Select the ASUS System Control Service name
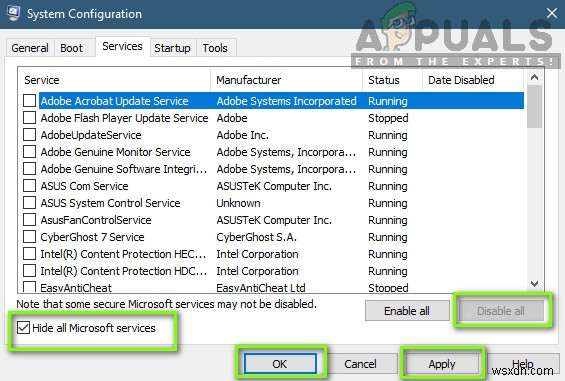Viewport: 565px width, 381px height. [x=110, y=203]
